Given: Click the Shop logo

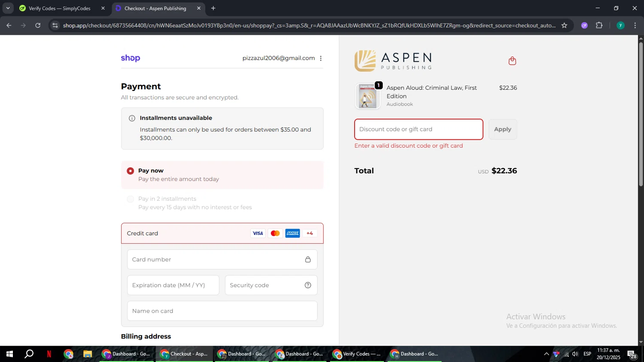Looking at the screenshot, I should click(x=131, y=58).
